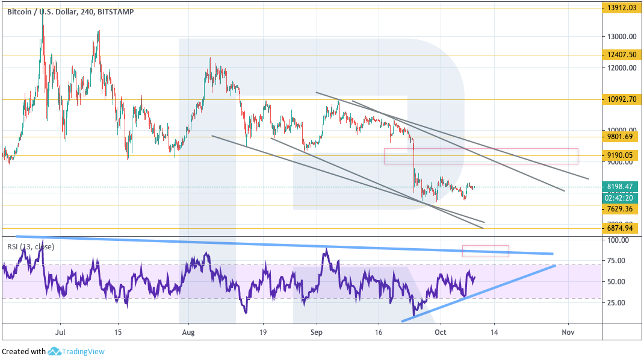
Task: Click the Sep label on time axis
Action: click(317, 332)
